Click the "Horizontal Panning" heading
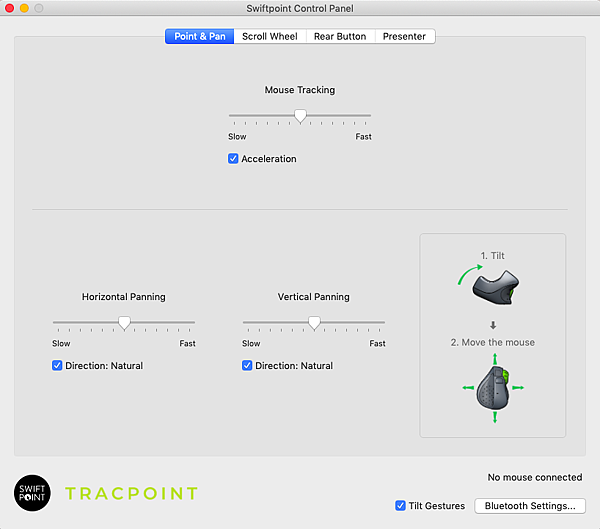Image resolution: width=600 pixels, height=529 pixels. coord(124,297)
